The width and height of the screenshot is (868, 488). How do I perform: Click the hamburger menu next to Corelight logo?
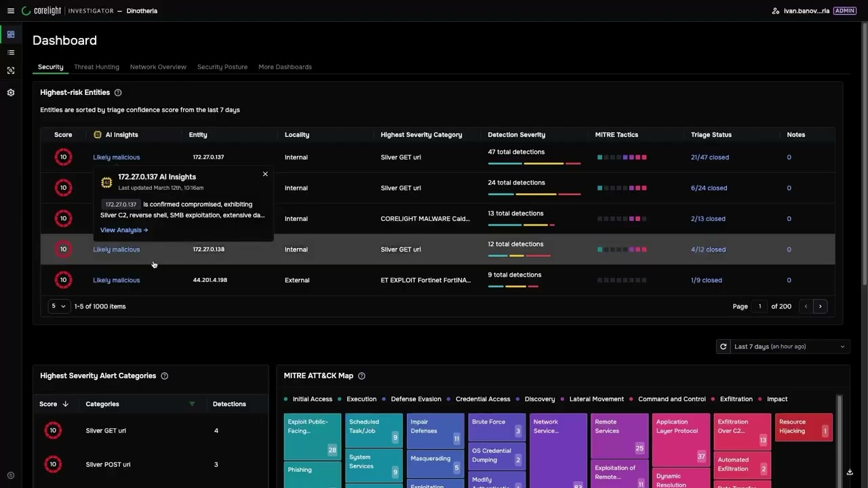[10, 10]
